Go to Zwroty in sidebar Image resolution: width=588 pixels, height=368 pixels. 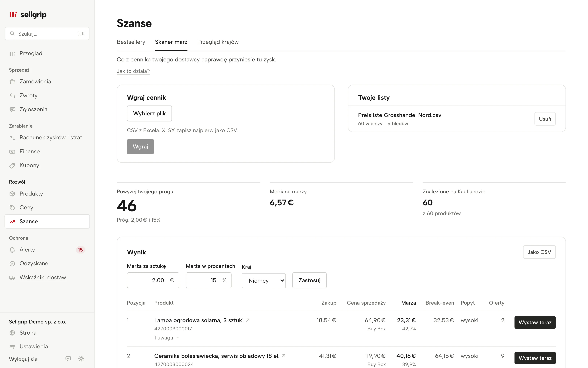(x=47, y=95)
